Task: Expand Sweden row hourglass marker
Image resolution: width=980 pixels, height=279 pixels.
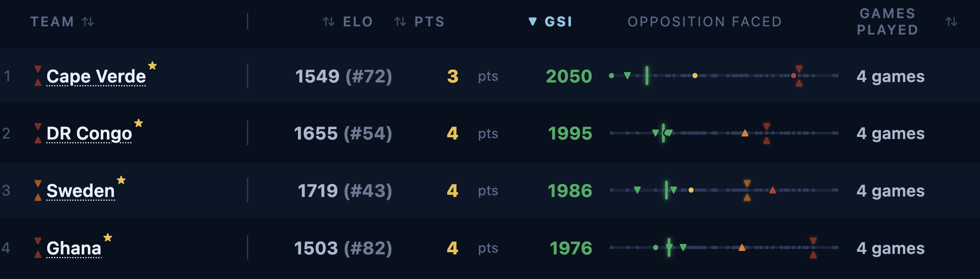Action: (38, 190)
